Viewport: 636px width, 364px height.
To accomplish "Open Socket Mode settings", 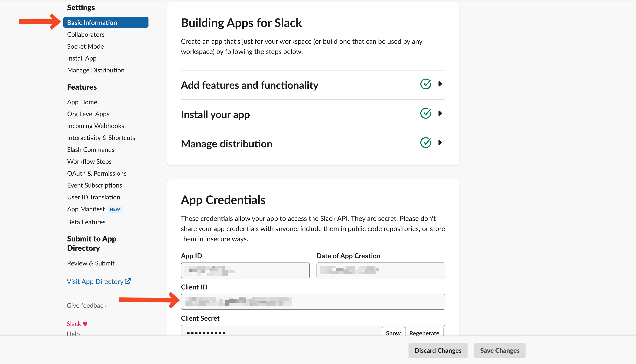I will coord(85,47).
